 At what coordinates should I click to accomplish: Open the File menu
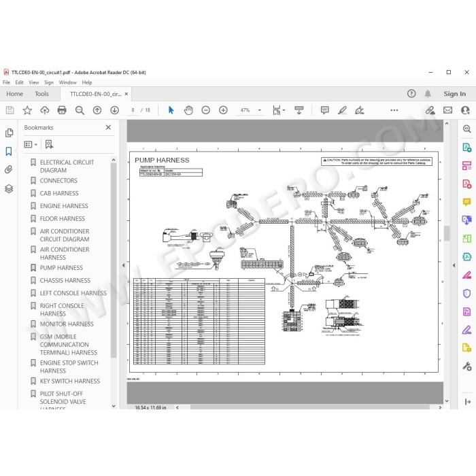point(6,82)
